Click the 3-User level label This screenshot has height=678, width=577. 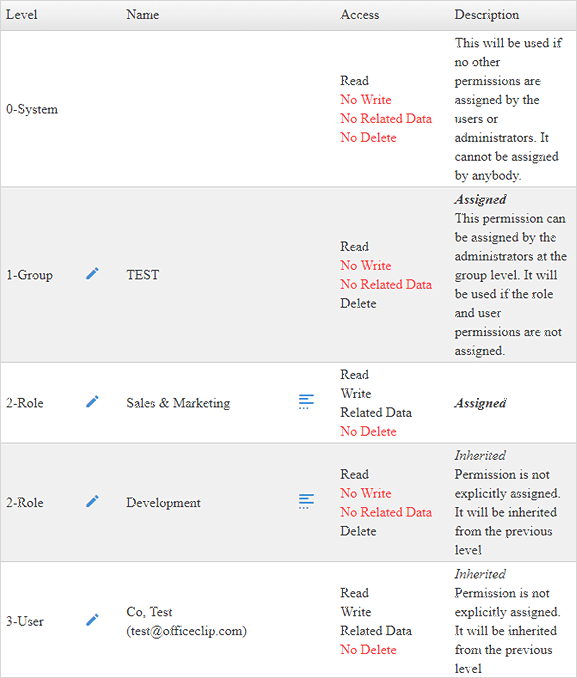pos(25,621)
